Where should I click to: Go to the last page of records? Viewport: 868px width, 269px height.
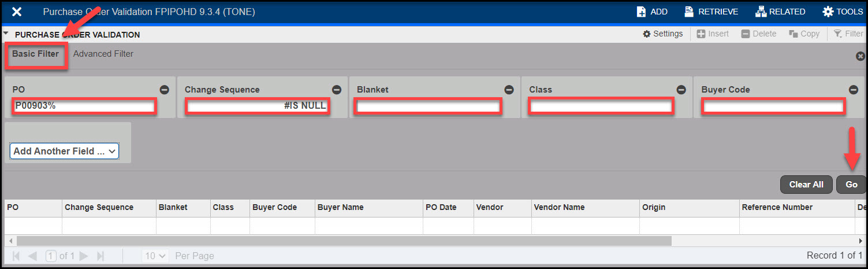(x=100, y=256)
